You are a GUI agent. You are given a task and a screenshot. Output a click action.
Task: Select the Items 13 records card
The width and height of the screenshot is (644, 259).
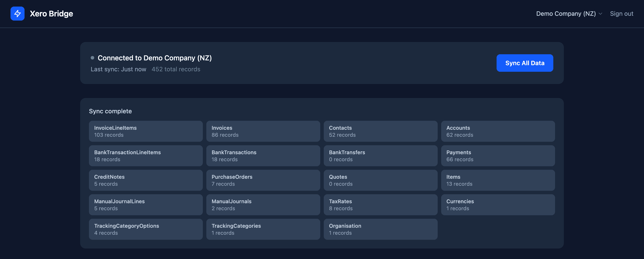click(498, 180)
